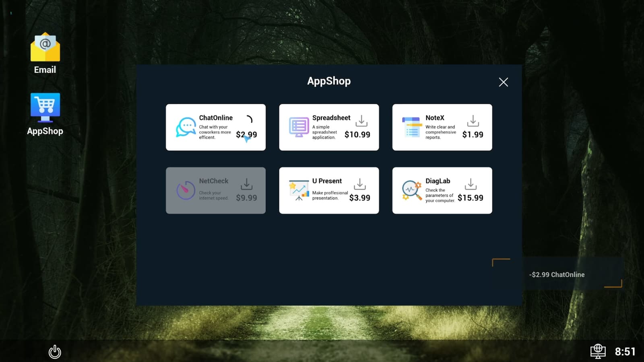This screenshot has width=644, height=362.
Task: Click the 'A simple spreadsheet application' description
Action: coord(324,132)
